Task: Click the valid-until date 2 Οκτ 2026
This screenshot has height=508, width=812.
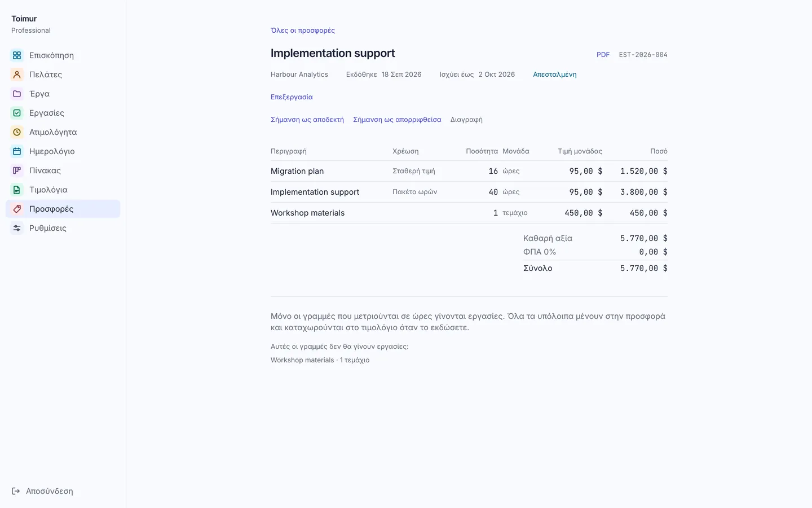Action: pos(497,75)
